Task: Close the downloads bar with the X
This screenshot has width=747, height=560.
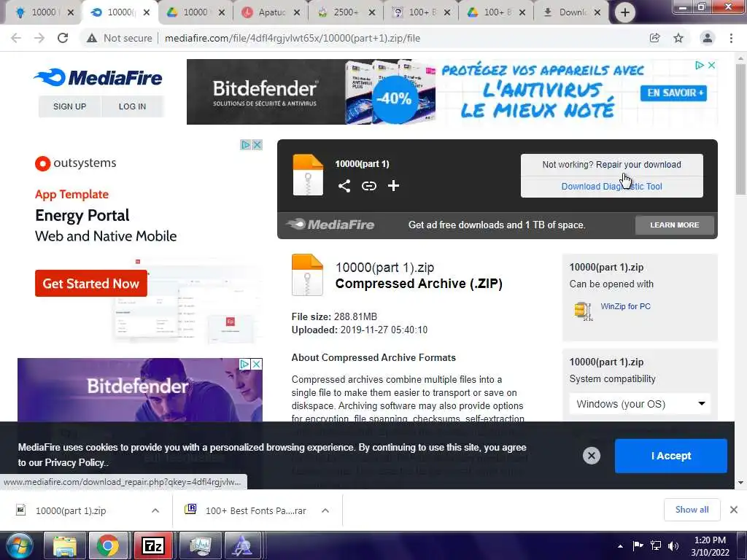Action: (734, 510)
